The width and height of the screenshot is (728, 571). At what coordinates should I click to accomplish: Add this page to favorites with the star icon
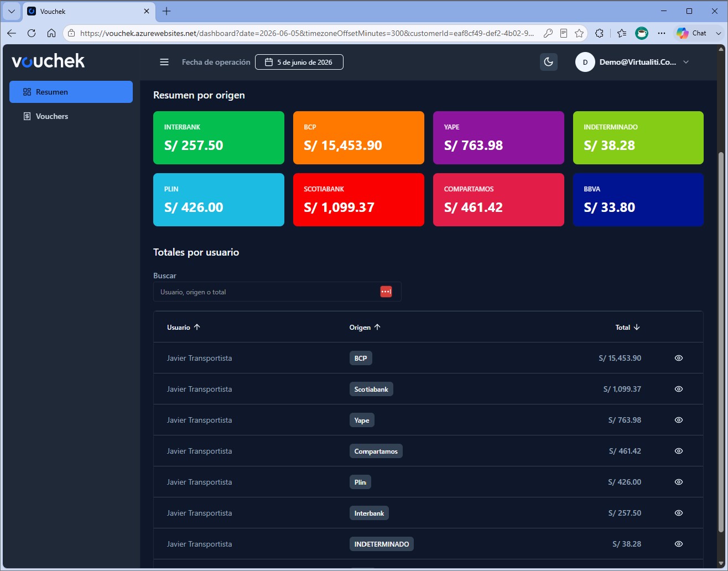pos(579,33)
